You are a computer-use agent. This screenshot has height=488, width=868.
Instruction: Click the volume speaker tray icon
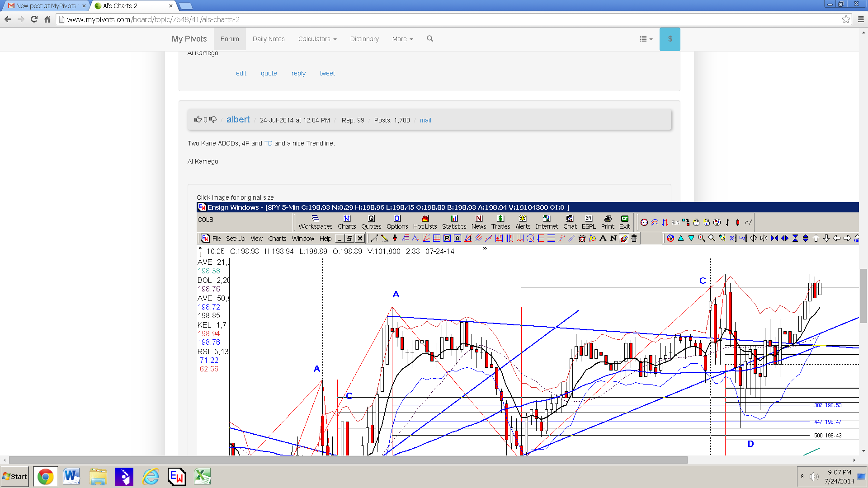(814, 476)
